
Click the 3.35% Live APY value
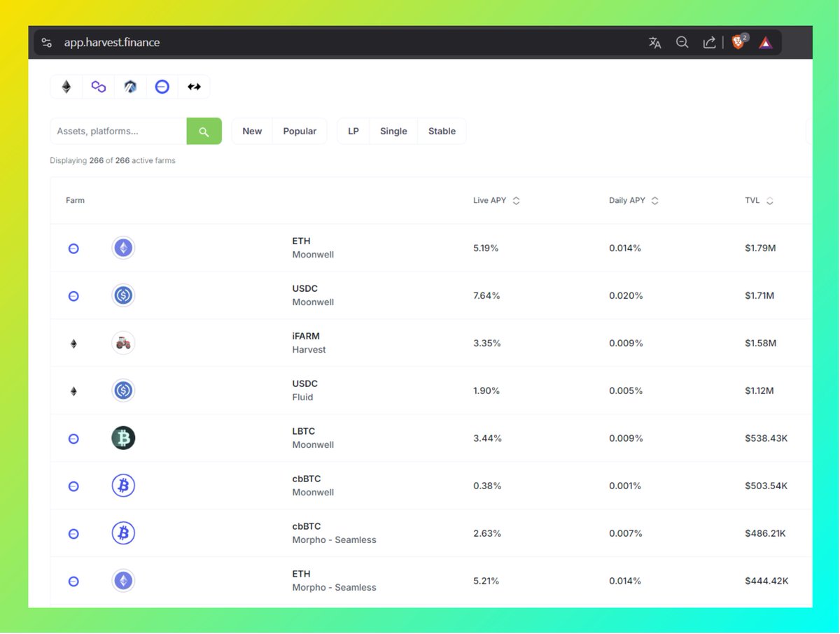point(486,343)
